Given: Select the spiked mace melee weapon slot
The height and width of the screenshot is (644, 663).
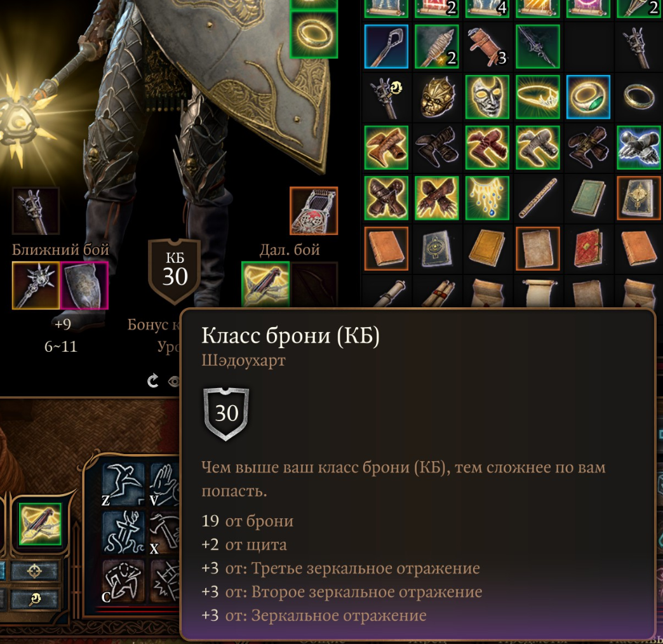Looking at the screenshot, I should click(x=36, y=285).
